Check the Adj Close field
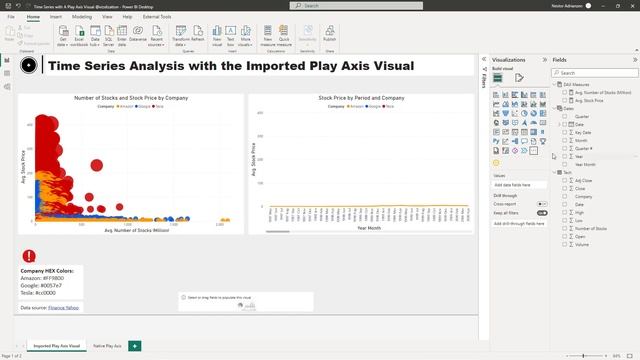 click(x=565, y=180)
